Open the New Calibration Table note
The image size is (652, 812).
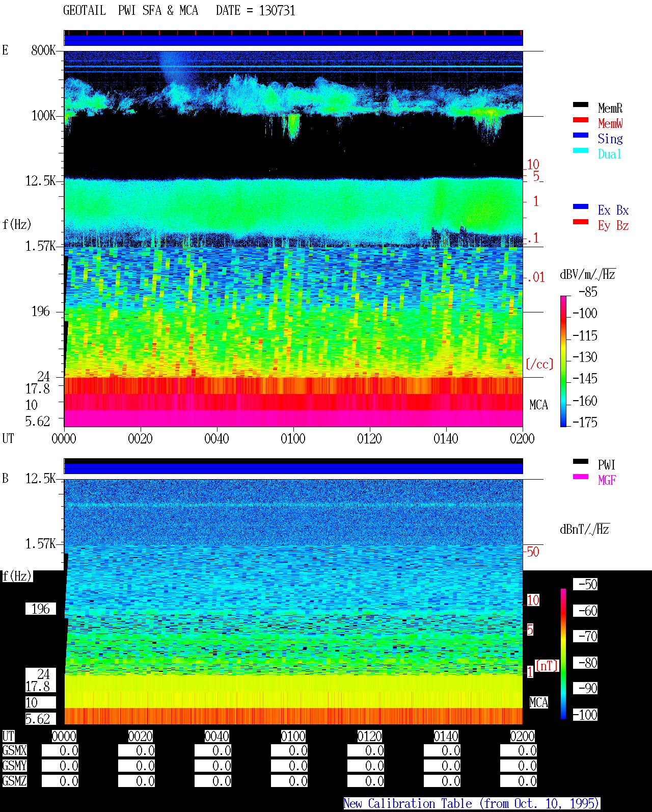coord(472,804)
